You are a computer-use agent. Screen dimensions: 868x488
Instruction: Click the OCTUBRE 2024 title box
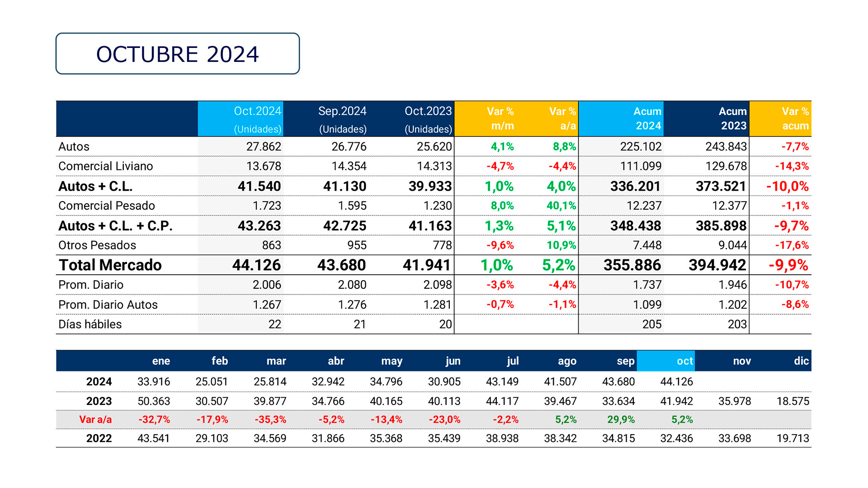pos(178,54)
